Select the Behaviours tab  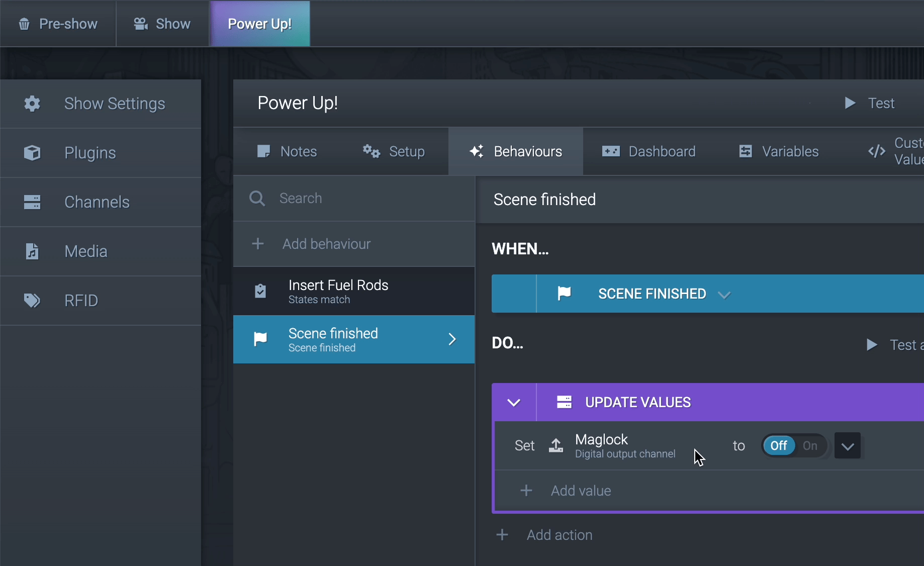(x=516, y=151)
